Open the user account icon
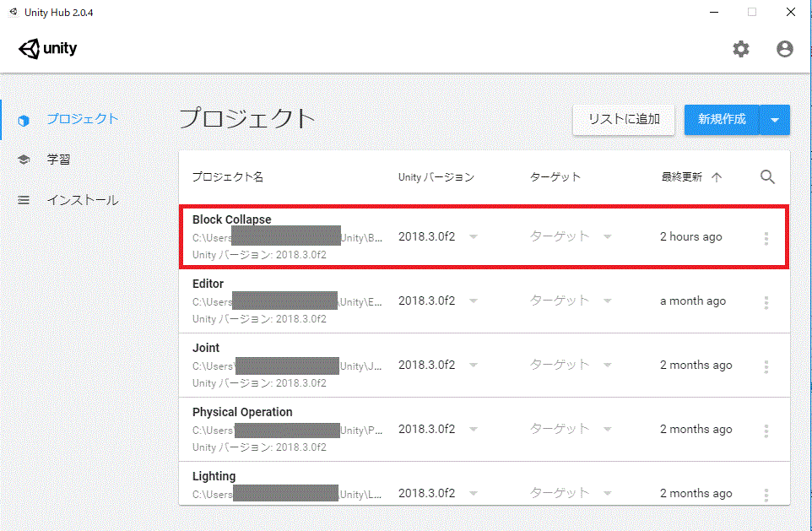 coord(784,49)
